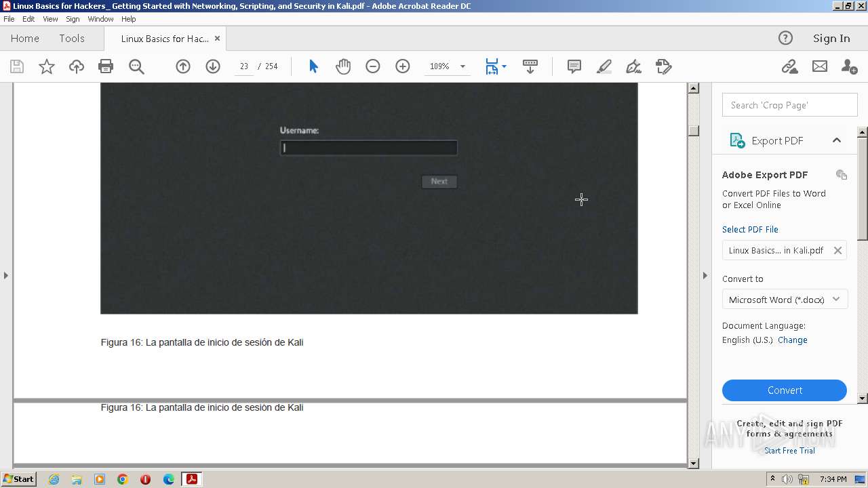This screenshot has width=868, height=488.
Task: Send file by email envelope icon
Action: [x=820, y=66]
